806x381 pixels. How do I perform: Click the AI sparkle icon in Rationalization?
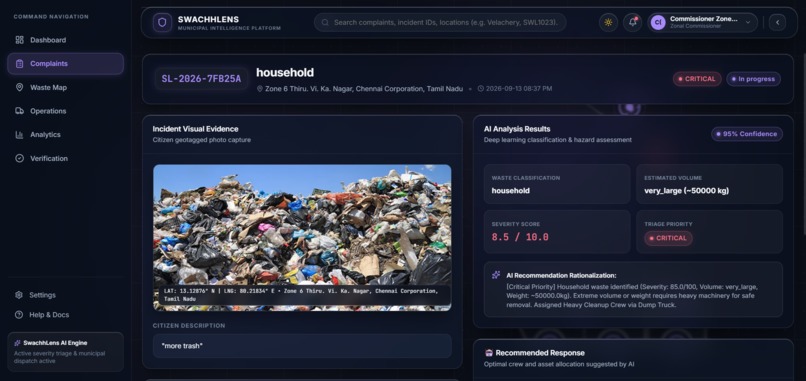pyautogui.click(x=496, y=275)
